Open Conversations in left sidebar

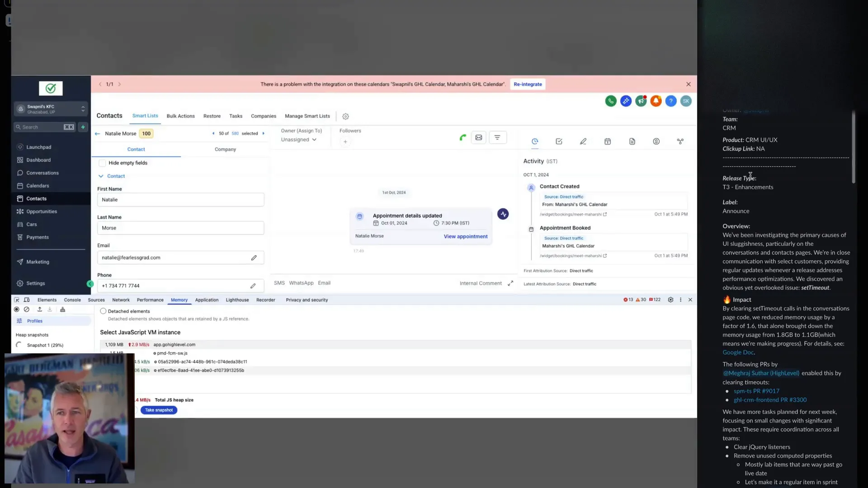[42, 173]
